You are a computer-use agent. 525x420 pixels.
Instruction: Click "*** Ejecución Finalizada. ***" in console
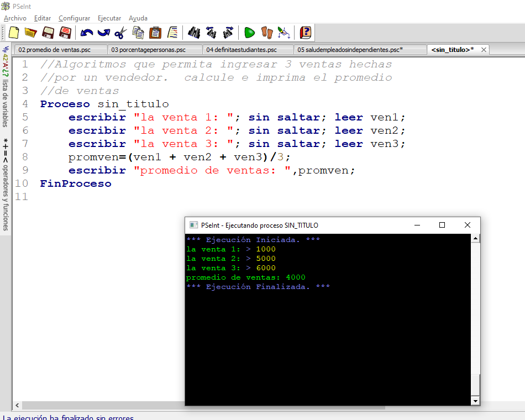[258, 287]
